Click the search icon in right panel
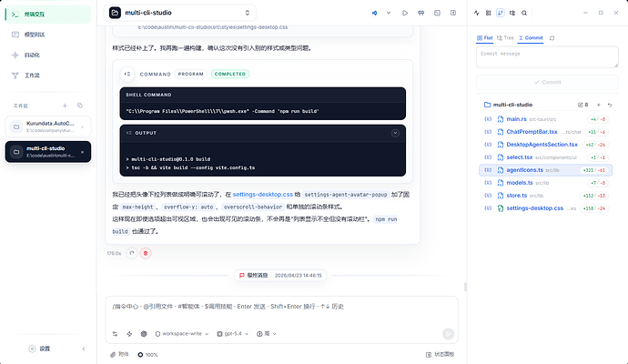 click(524, 13)
